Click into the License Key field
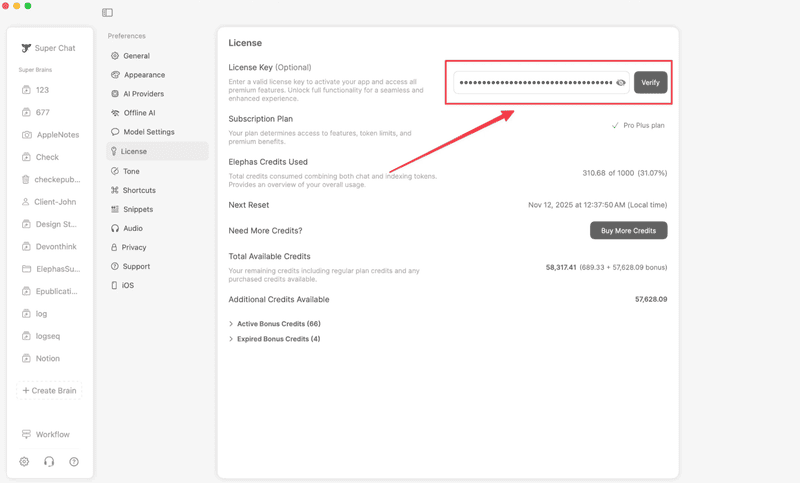This screenshot has width=800, height=483. pyautogui.click(x=534, y=83)
